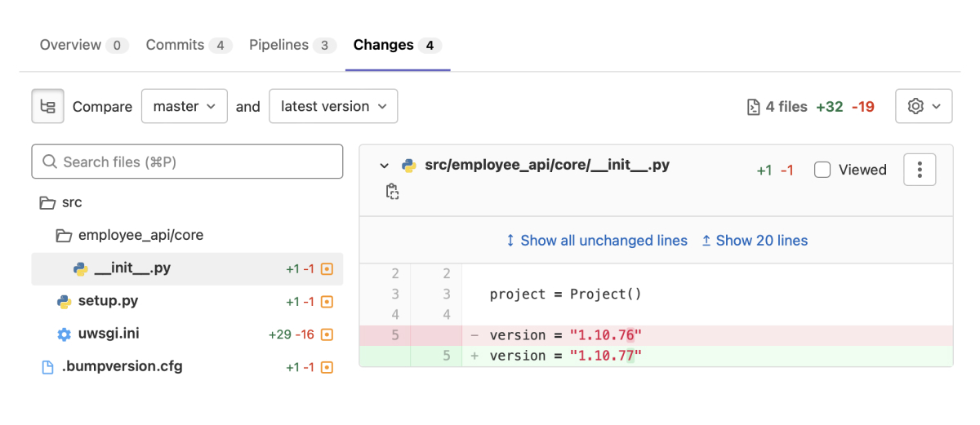Image resolution: width=980 pixels, height=425 pixels.
Task: Click the copy file path icon
Action: [x=392, y=192]
